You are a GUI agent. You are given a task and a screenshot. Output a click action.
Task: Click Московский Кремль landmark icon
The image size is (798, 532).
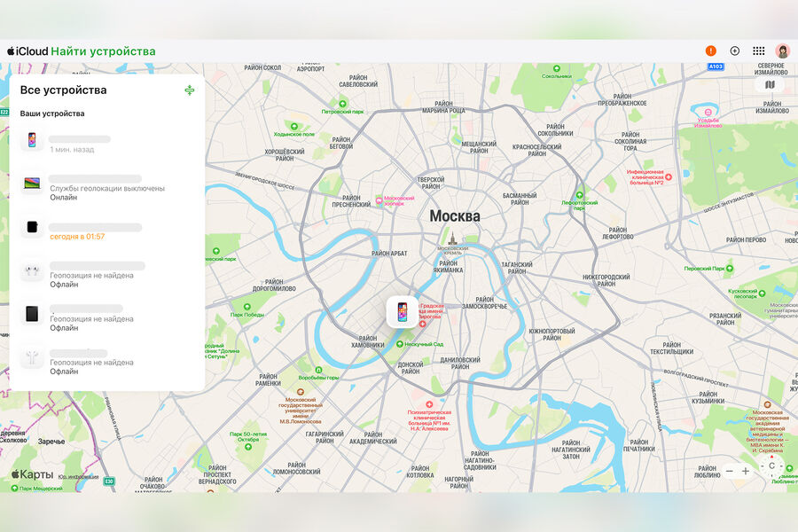(x=452, y=239)
